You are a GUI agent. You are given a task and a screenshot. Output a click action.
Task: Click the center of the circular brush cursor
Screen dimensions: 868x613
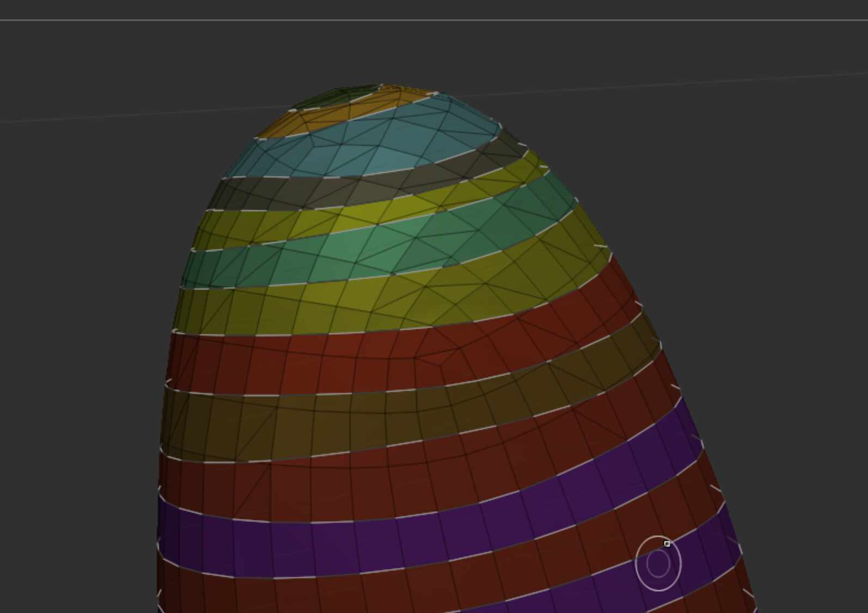[x=658, y=563]
